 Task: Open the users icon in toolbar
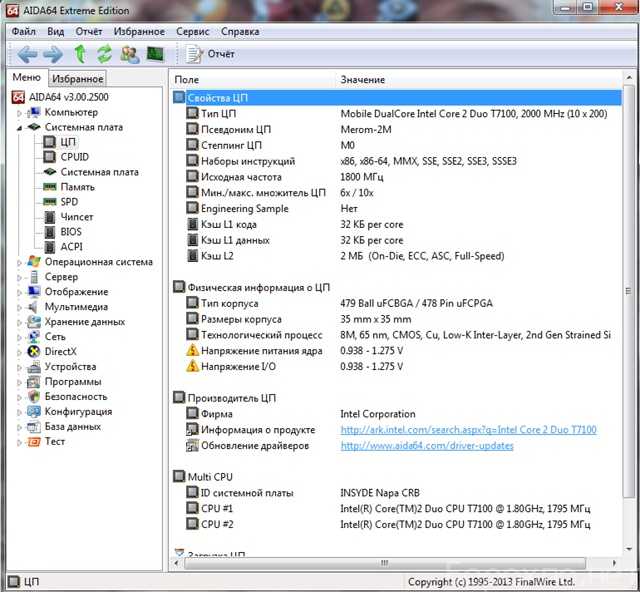(x=129, y=54)
